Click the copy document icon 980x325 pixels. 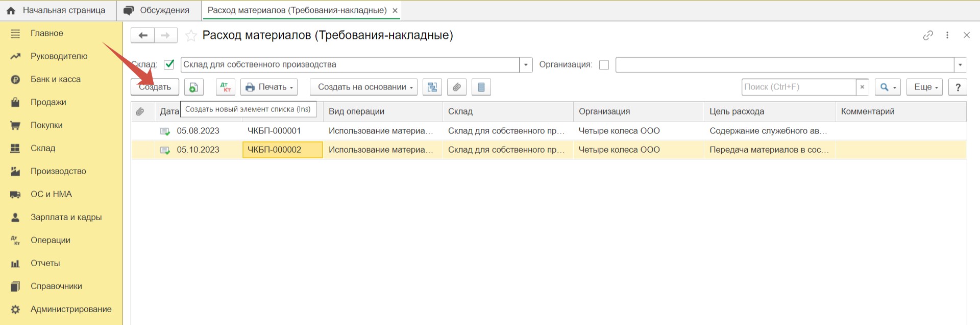(193, 87)
